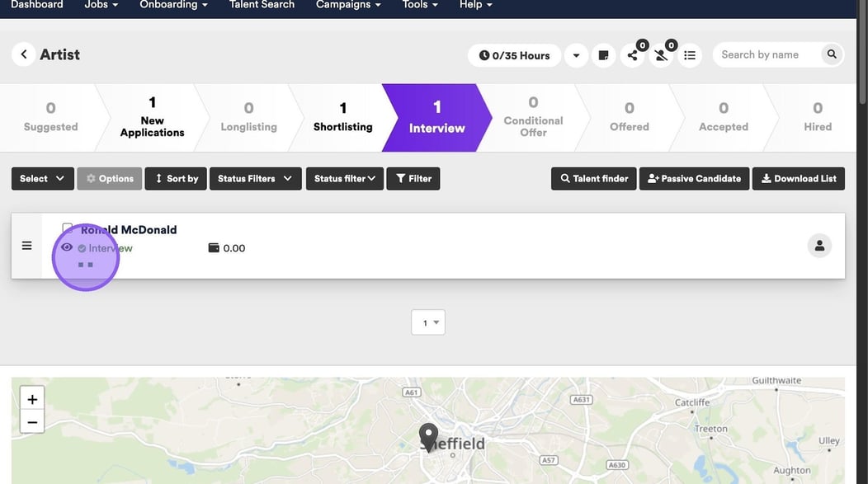
Task: Open the Status Filters dropdown
Action: pos(255,179)
